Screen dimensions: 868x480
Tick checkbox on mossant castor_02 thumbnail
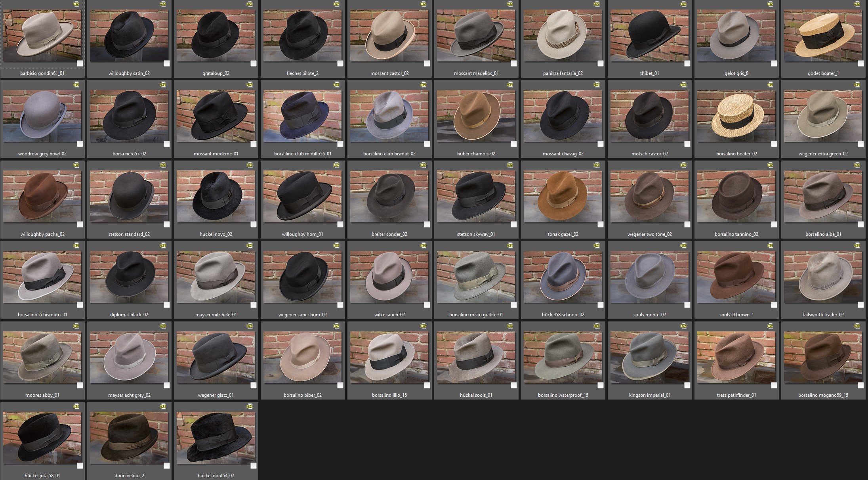click(x=427, y=63)
